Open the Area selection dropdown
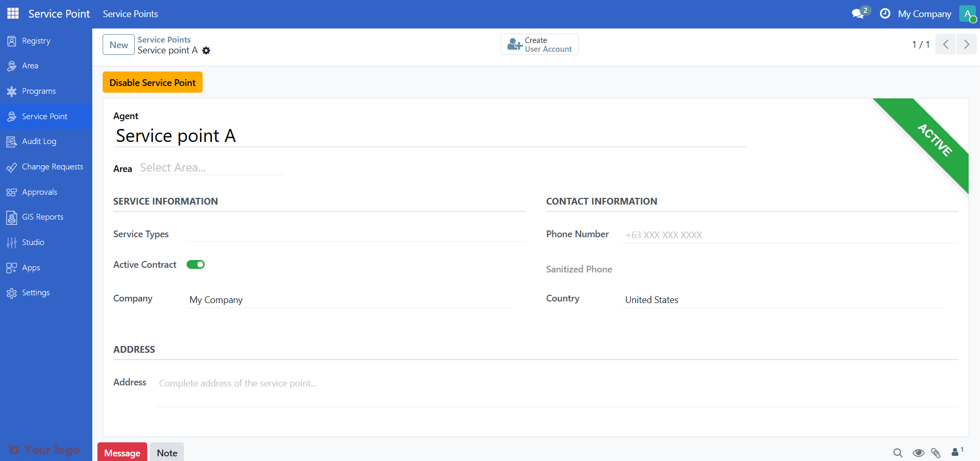 [210, 168]
